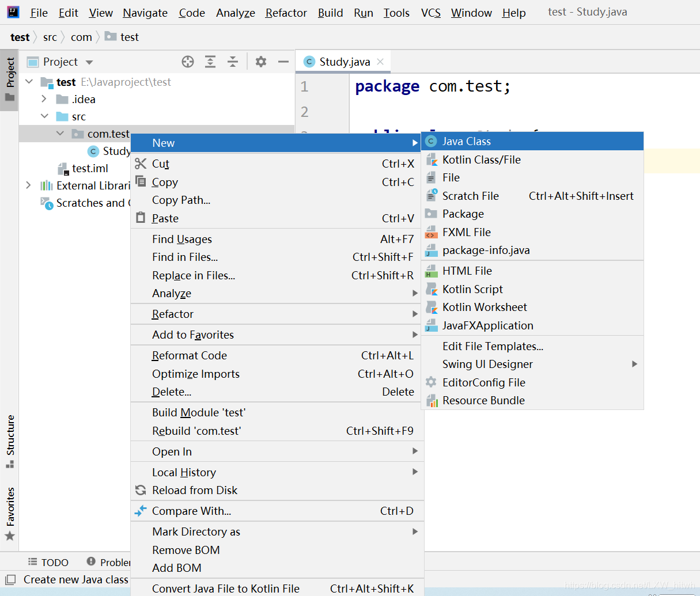Screen dimensions: 700x596
Task: Click the Scratch File icon
Action: tap(431, 196)
